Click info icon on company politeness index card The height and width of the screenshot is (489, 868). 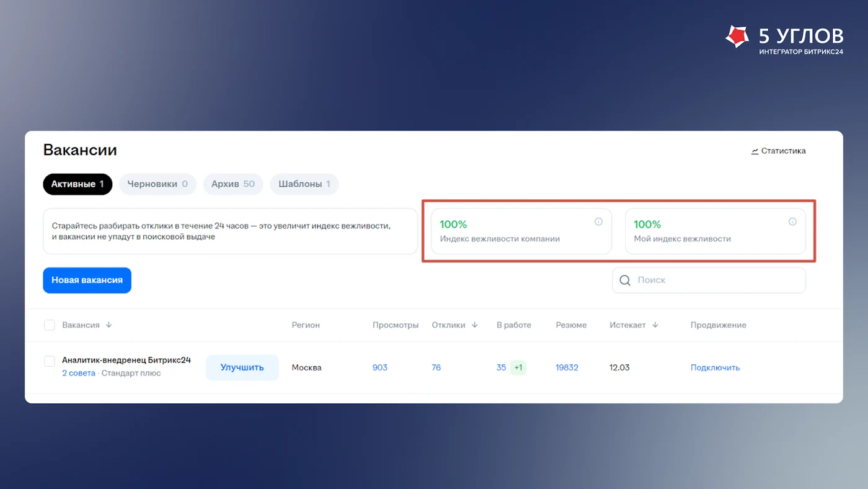point(598,222)
